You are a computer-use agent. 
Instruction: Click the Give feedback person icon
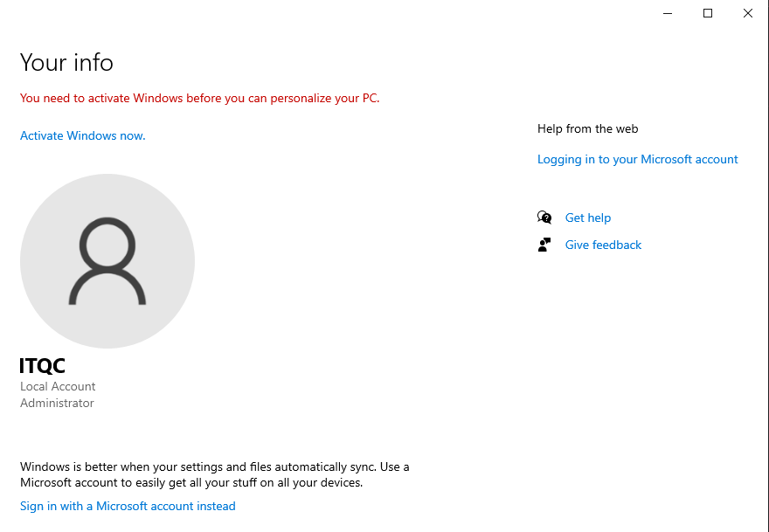[x=544, y=245]
